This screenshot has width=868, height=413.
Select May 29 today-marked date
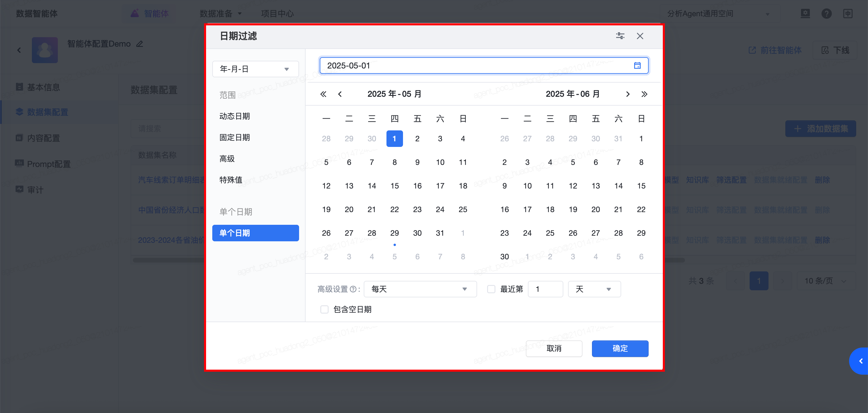click(x=394, y=233)
